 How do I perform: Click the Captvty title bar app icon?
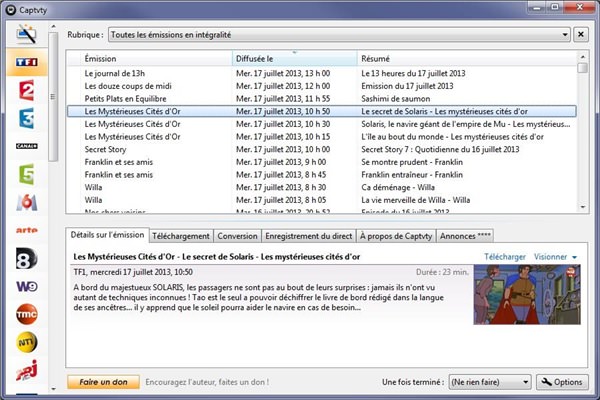(x=11, y=10)
